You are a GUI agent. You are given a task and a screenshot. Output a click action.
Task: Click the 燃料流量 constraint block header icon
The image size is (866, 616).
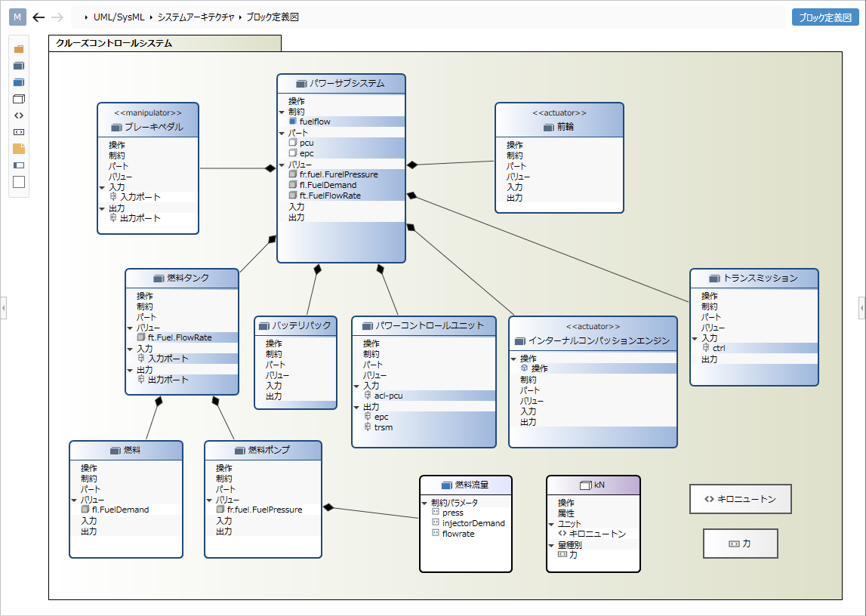point(447,485)
